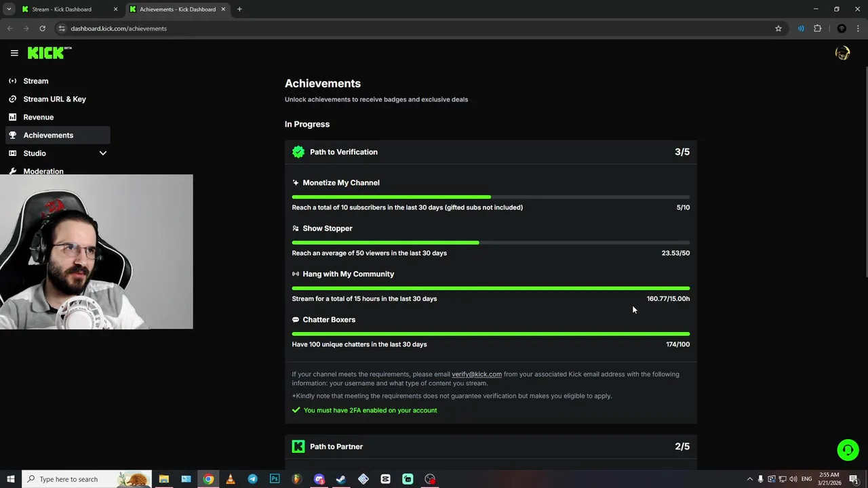The width and height of the screenshot is (868, 488).
Task: Click the 5/10 subscribers count
Action: click(x=683, y=207)
